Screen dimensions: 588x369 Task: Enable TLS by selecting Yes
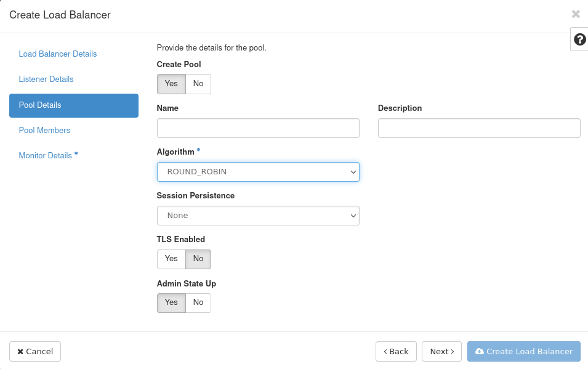pyautogui.click(x=171, y=259)
